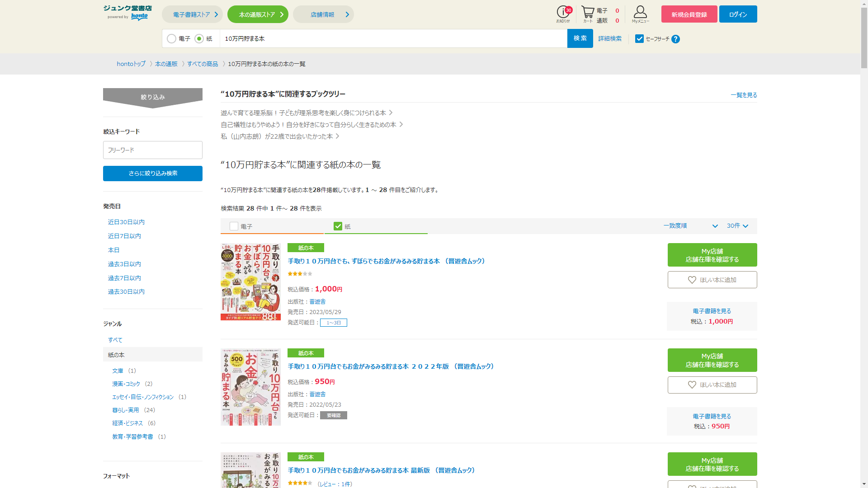Click the 検索 search button
Screen dimensions: 868x488
coord(580,38)
